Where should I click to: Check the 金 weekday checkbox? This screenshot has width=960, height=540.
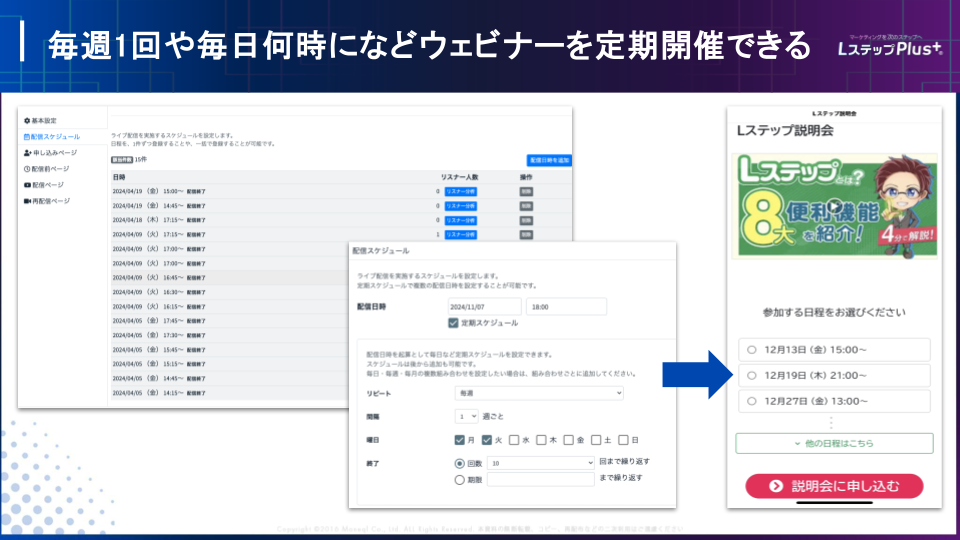pyautogui.click(x=569, y=440)
